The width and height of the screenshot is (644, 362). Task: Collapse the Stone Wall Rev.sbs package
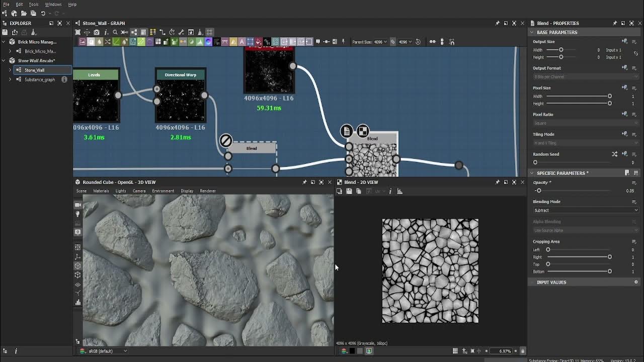4,60
